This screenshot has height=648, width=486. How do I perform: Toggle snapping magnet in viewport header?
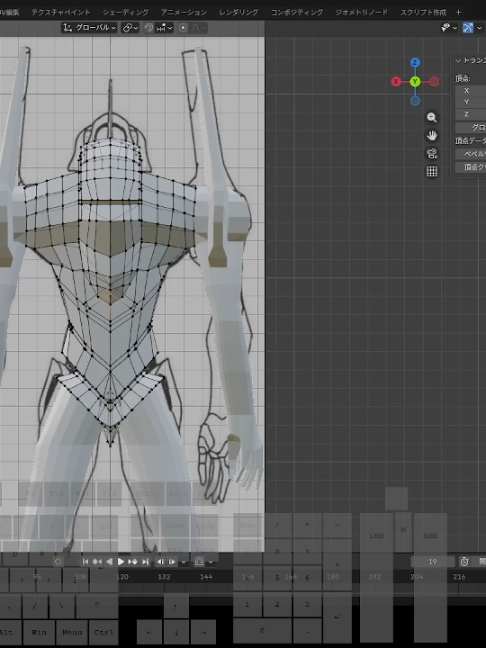(149, 28)
